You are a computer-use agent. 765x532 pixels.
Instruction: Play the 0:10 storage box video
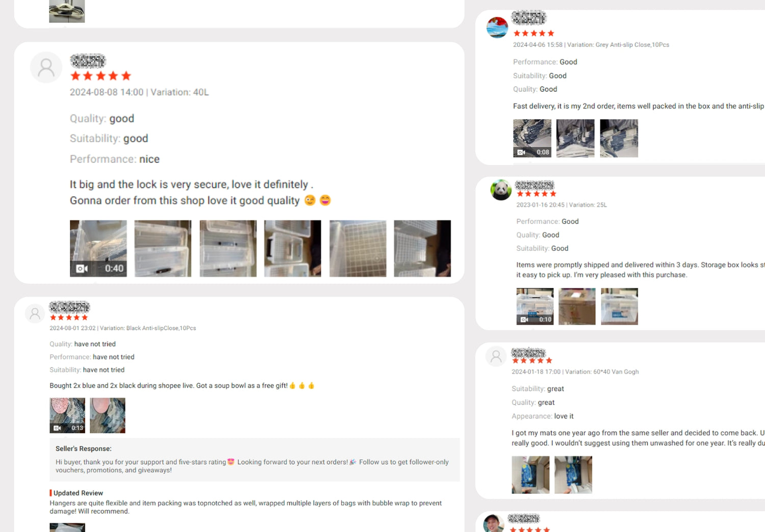(x=535, y=306)
